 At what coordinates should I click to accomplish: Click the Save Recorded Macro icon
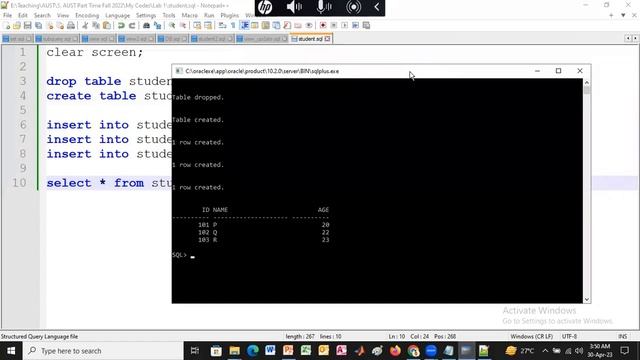pyautogui.click(x=366, y=25)
